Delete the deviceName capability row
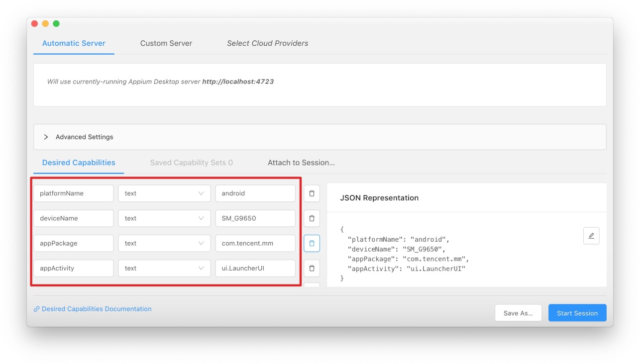 click(x=312, y=218)
